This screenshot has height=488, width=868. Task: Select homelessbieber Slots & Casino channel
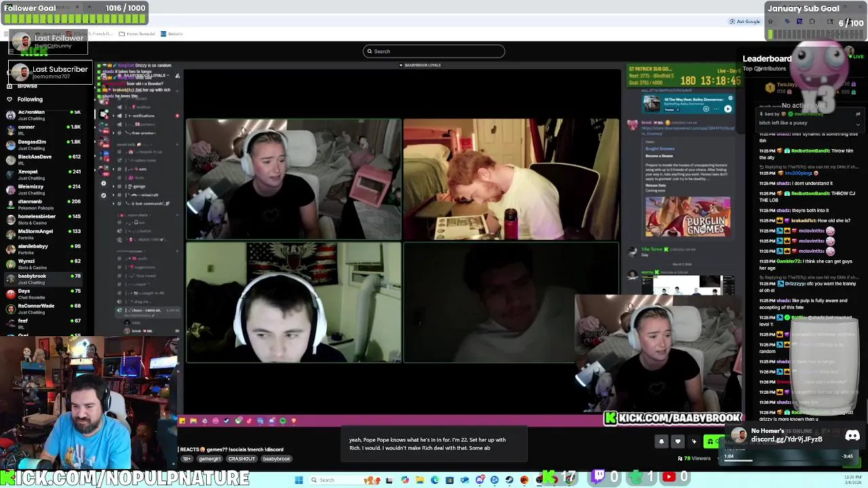(42, 219)
